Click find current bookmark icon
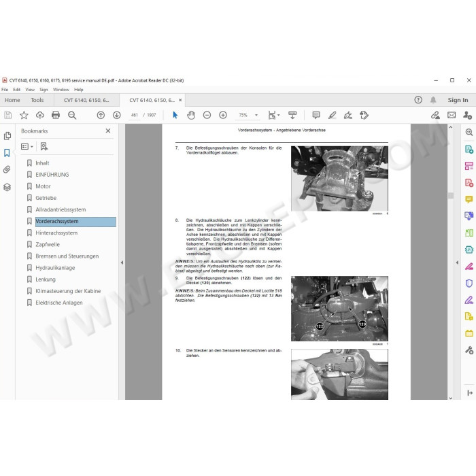Image resolution: width=476 pixels, height=476 pixels. (x=44, y=147)
